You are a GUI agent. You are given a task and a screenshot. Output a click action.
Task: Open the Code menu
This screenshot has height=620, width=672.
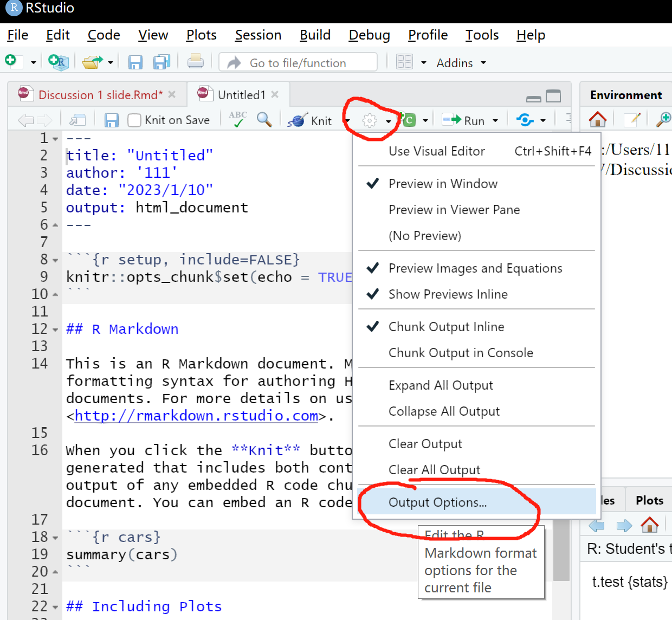[x=104, y=35]
